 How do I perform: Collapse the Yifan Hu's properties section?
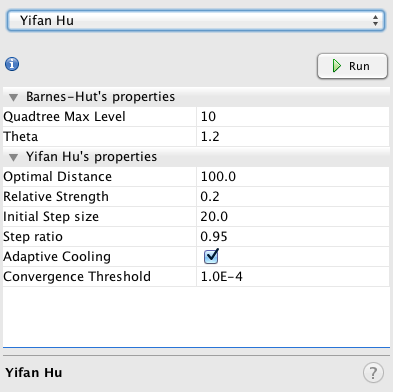coord(13,157)
